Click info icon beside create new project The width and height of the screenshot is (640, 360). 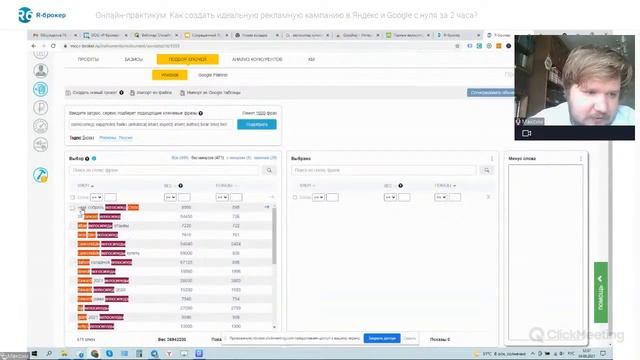[x=121, y=93]
